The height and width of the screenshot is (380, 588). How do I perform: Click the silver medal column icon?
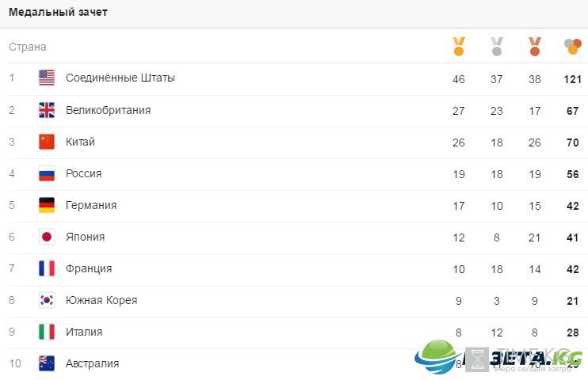[497, 47]
